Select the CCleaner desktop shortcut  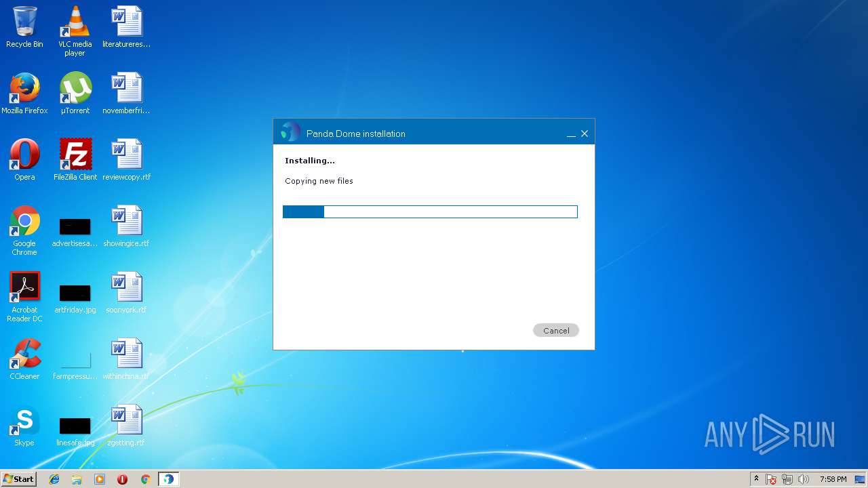(24, 359)
